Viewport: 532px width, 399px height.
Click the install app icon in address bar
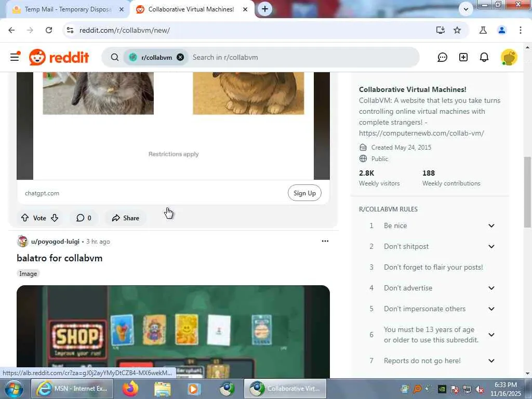pyautogui.click(x=440, y=30)
